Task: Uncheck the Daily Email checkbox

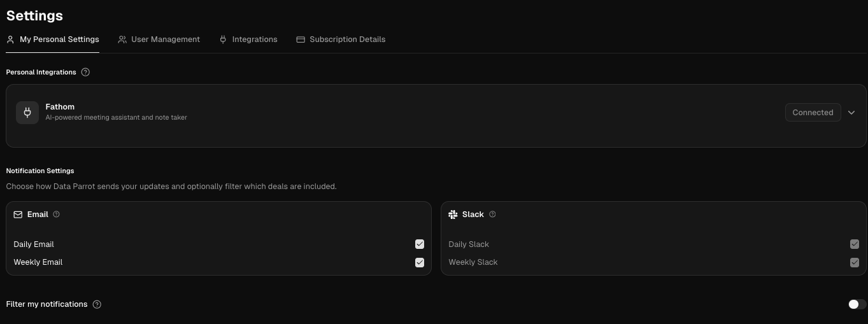Action: pyautogui.click(x=419, y=244)
